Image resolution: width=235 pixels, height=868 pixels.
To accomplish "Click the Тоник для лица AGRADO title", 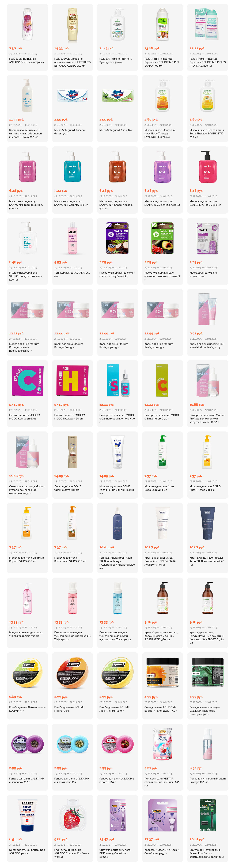I will click(72, 274).
